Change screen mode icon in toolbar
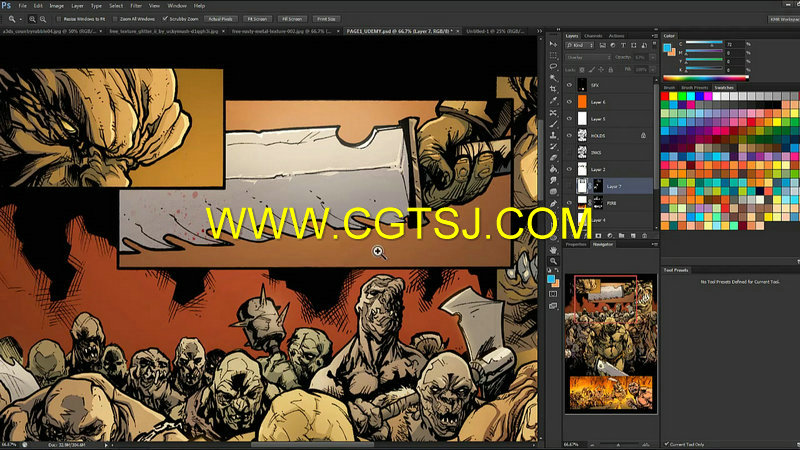Image resolution: width=800 pixels, height=450 pixels. coord(553,306)
